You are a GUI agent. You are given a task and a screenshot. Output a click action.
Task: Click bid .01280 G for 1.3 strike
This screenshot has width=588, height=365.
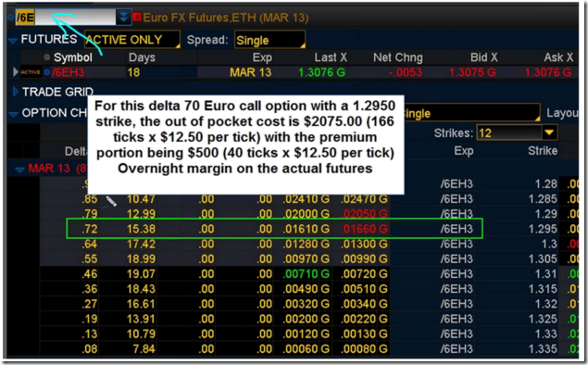pos(306,244)
